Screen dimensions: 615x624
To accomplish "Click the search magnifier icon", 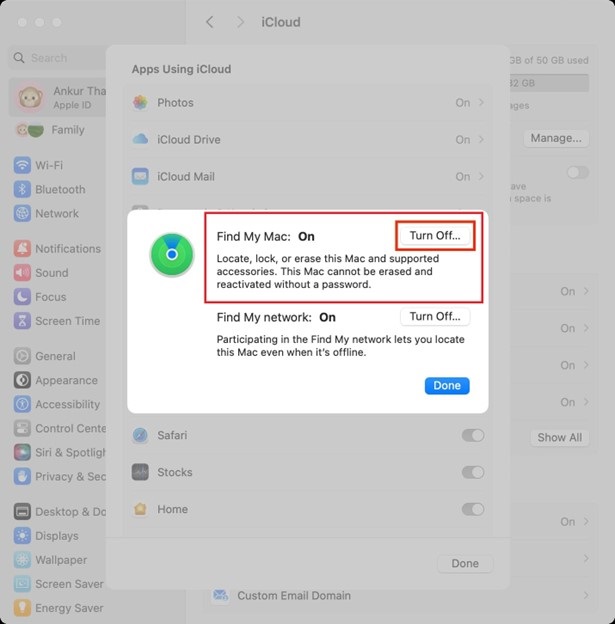I will (x=19, y=58).
